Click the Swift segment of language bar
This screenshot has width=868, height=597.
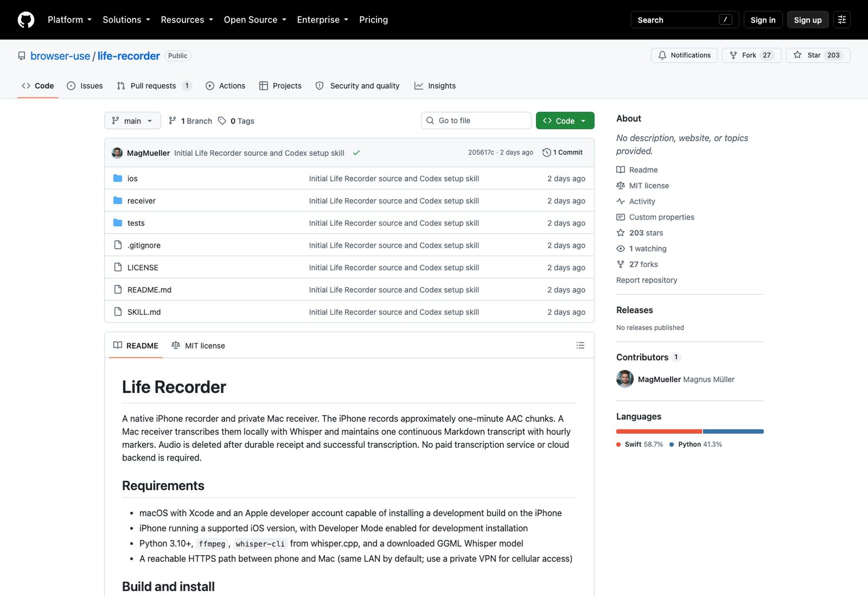[x=659, y=432]
